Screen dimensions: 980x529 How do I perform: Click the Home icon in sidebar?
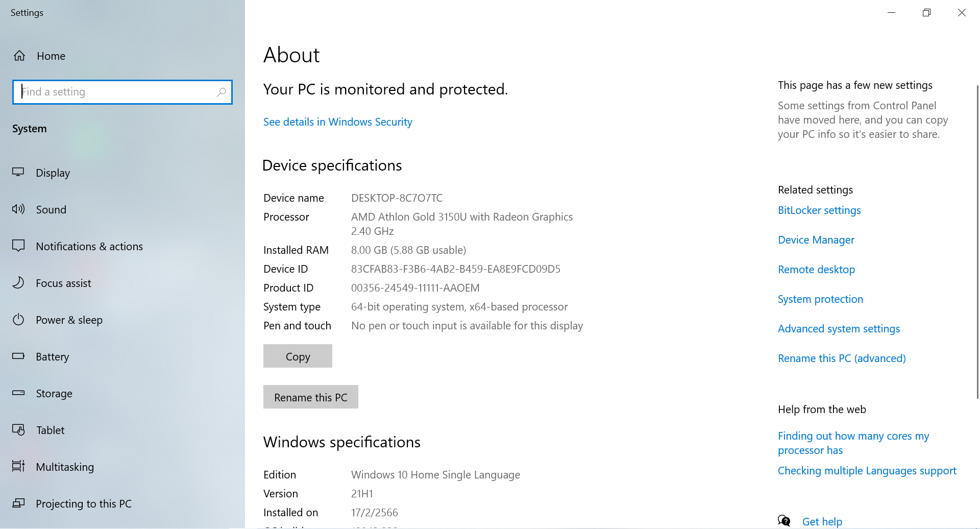(19, 56)
